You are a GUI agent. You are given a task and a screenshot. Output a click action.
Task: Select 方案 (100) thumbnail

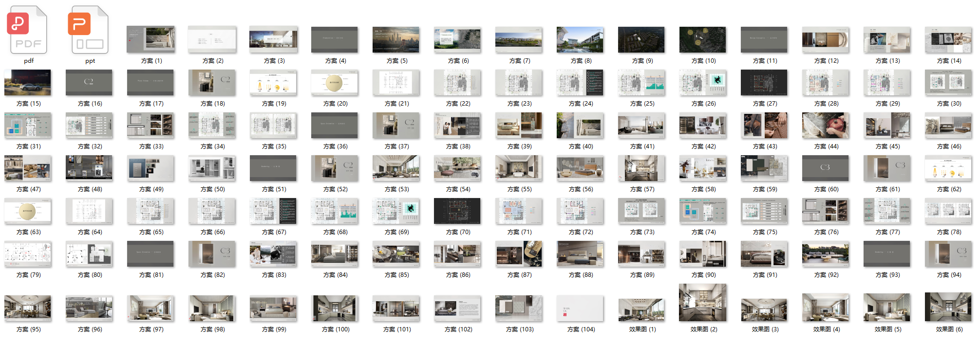pyautogui.click(x=335, y=308)
